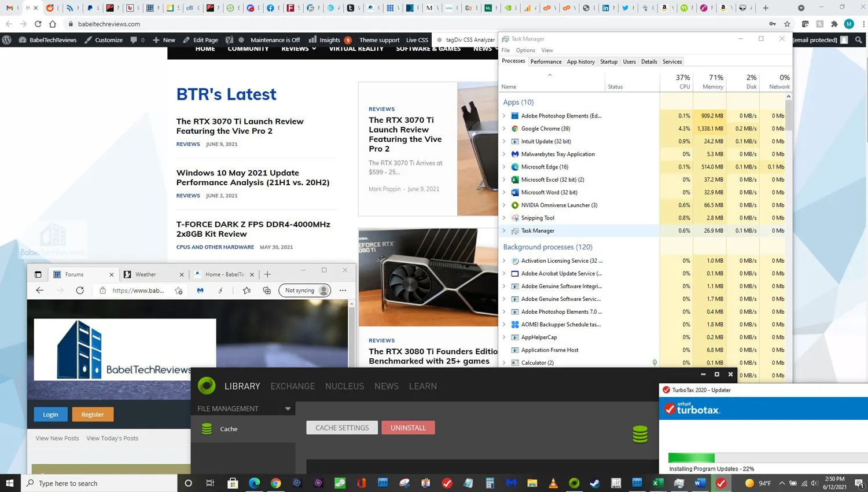Expand Calculator (2) background process
Screen dimensions: 868x492
pyautogui.click(x=504, y=363)
